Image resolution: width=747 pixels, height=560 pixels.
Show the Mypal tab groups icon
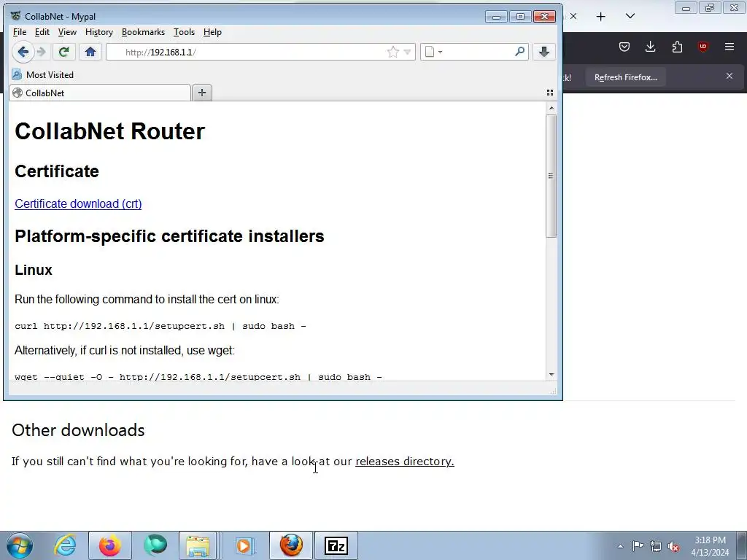[x=550, y=93]
